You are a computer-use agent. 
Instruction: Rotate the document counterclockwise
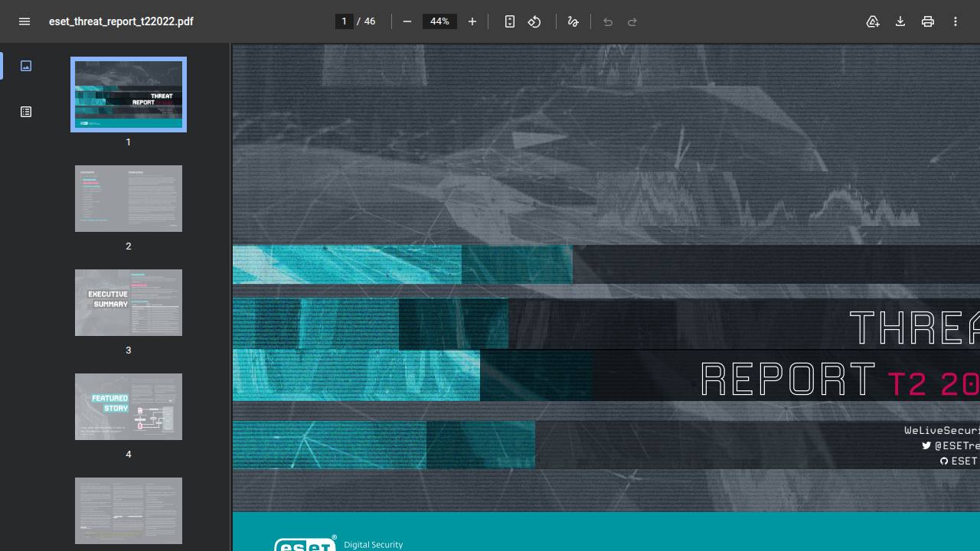pyautogui.click(x=534, y=21)
